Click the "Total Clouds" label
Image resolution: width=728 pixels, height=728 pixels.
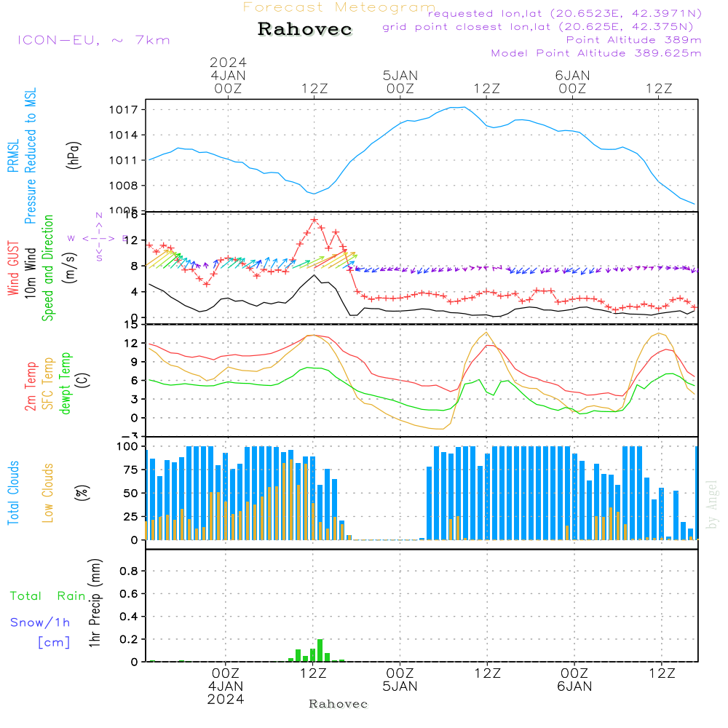click(x=13, y=493)
